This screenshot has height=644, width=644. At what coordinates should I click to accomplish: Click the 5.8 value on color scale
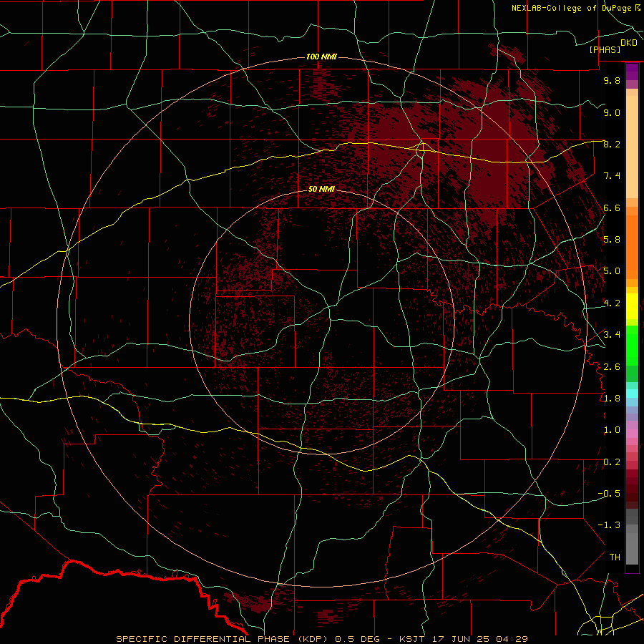tap(612, 240)
